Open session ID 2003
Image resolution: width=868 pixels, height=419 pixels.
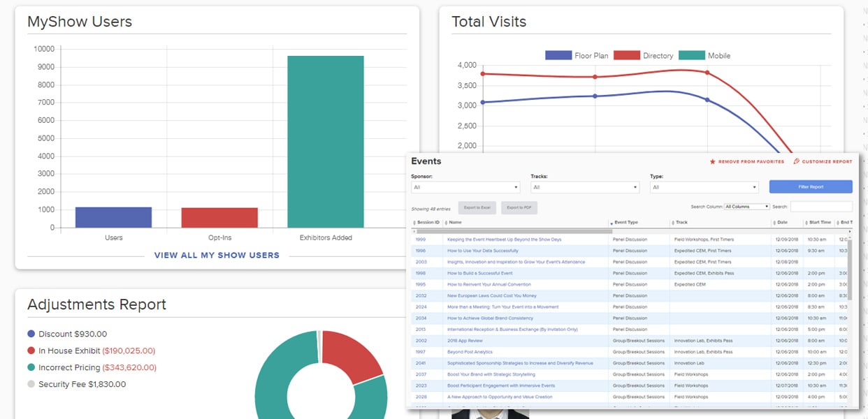(421, 262)
